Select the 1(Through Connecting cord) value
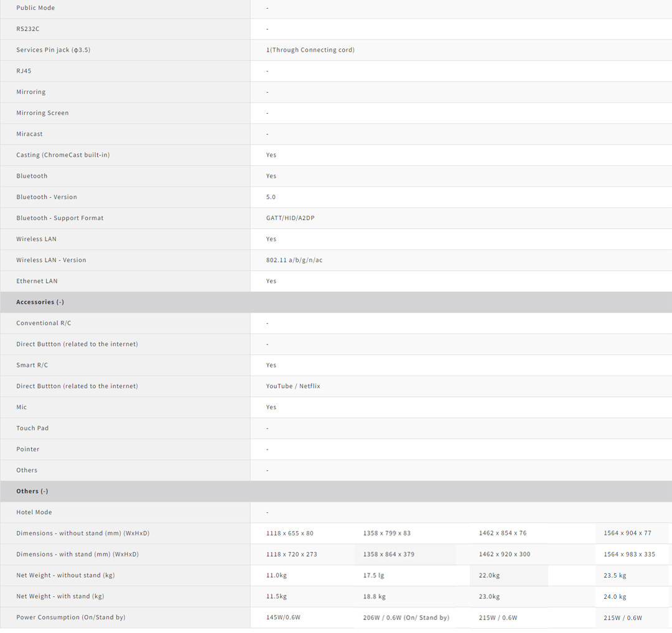Viewport: 672px width, 633px height. [x=310, y=50]
